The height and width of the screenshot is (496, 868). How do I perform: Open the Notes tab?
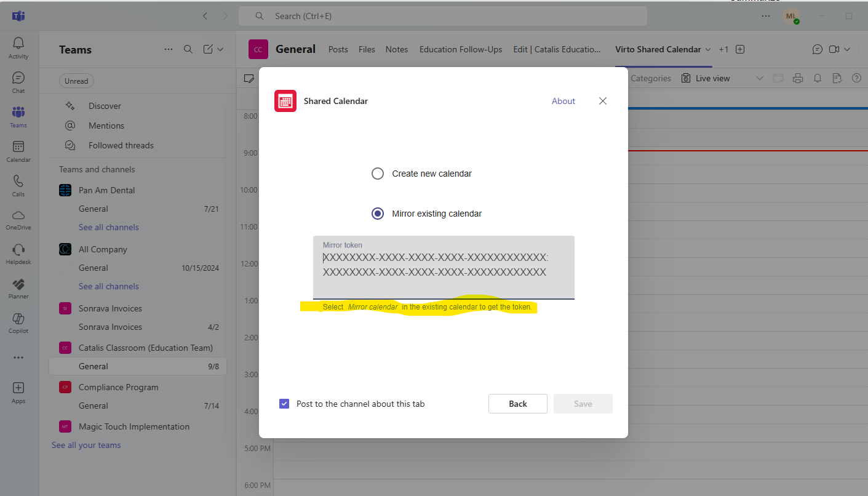tap(397, 49)
